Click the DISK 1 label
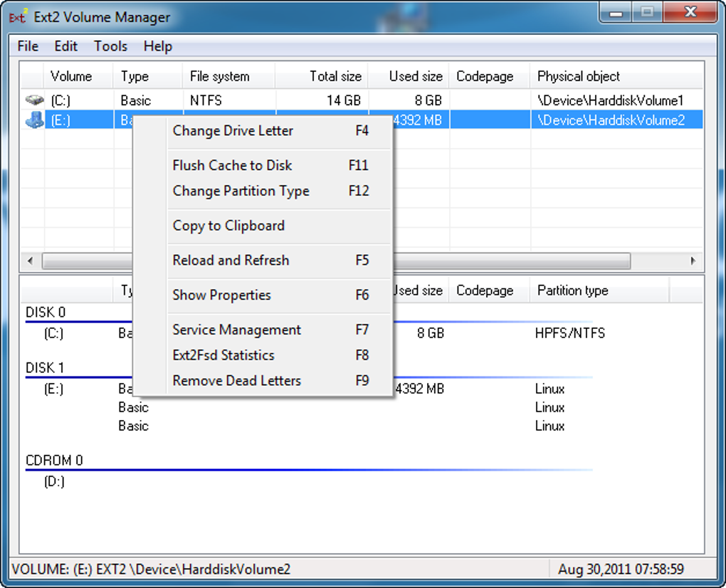 (45, 368)
